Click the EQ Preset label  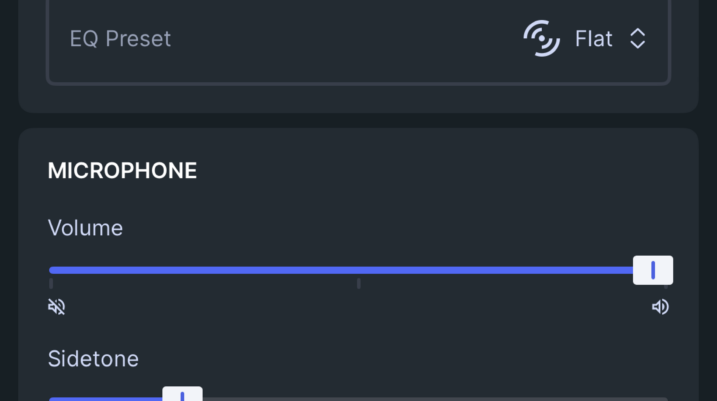pos(120,39)
